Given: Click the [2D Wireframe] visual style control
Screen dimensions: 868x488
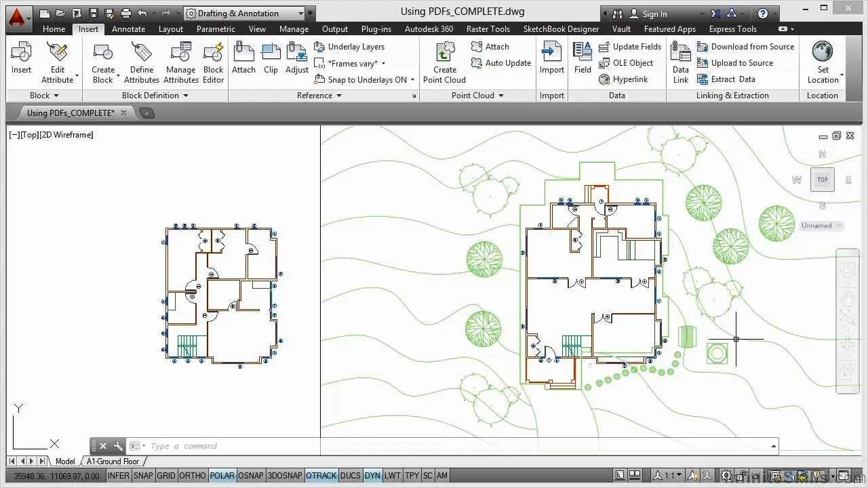Looking at the screenshot, I should pyautogui.click(x=66, y=135).
